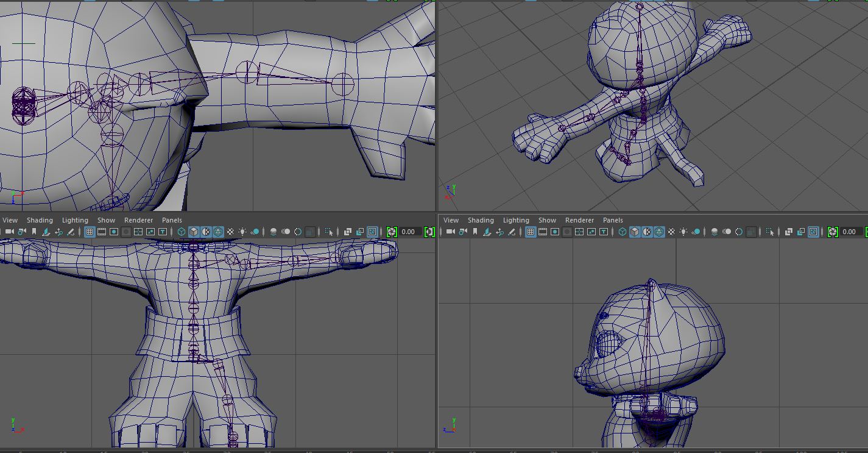The width and height of the screenshot is (868, 453).
Task: Open Lighting menu in side view panel
Action: [516, 220]
